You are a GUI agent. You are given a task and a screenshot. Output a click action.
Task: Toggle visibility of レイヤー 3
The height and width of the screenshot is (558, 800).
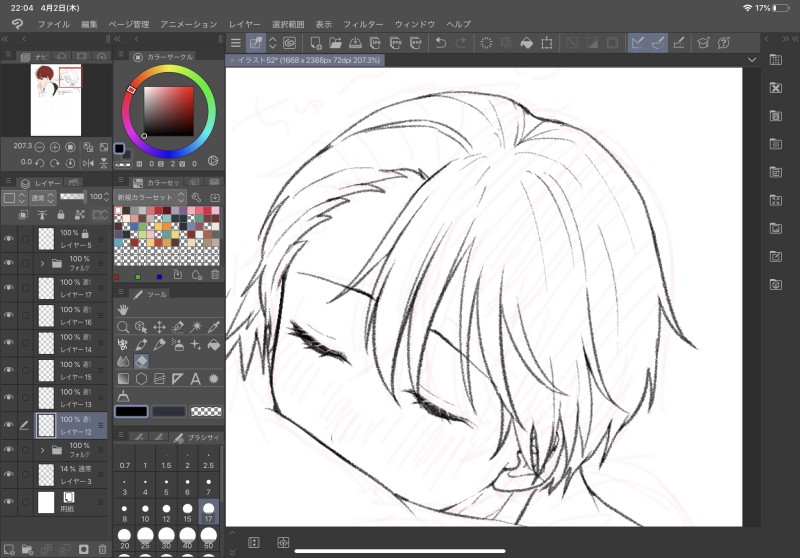coord(9,474)
